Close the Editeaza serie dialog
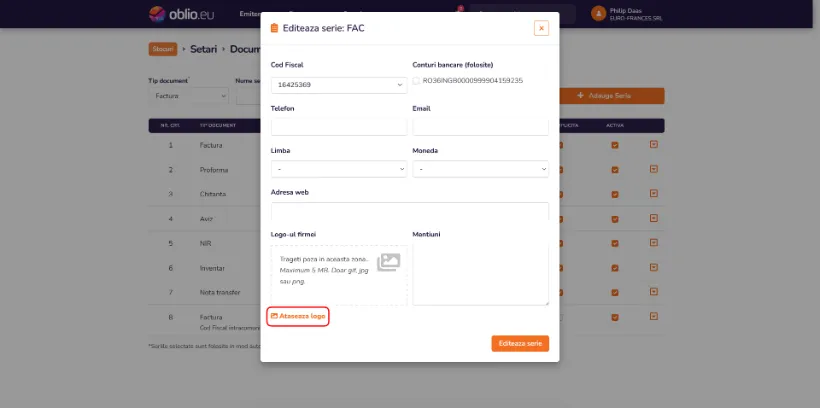Viewport: 820px width, 408px height. coord(541,28)
